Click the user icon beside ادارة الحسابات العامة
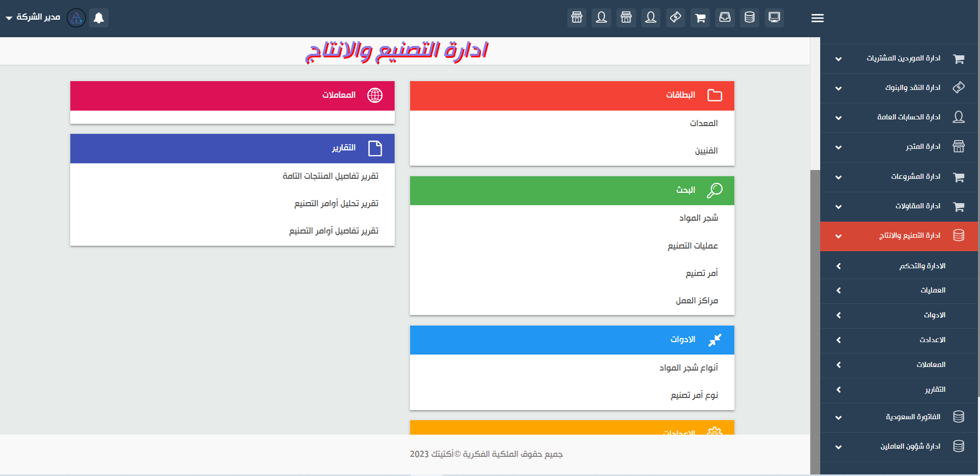980x476 pixels. (x=958, y=117)
